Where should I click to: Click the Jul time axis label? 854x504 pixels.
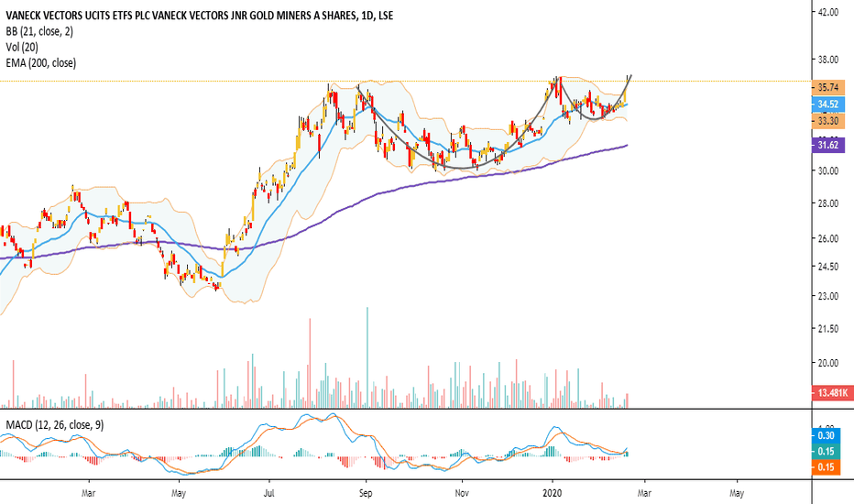(x=268, y=493)
